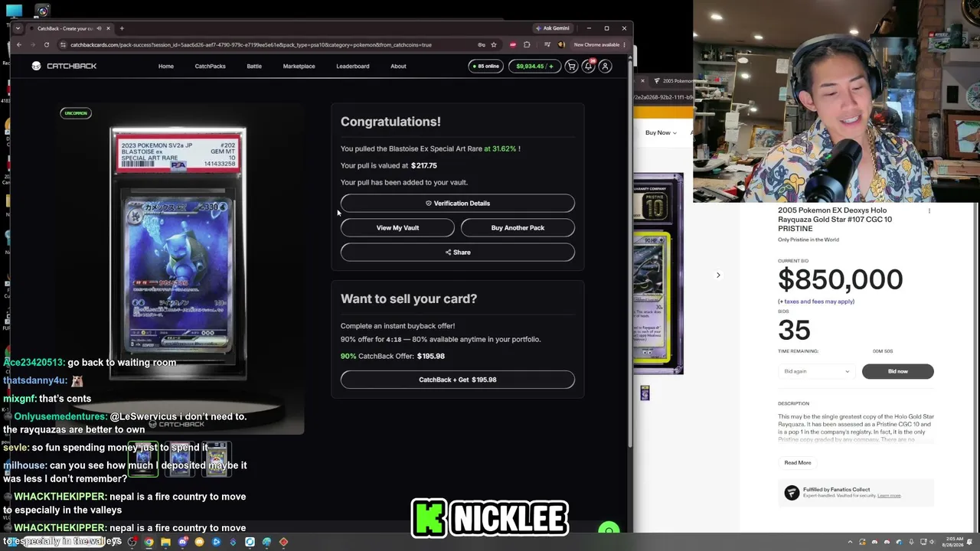Follow the Learn more link for Fanatics Collect
The height and width of the screenshot is (551, 980).
(x=889, y=496)
